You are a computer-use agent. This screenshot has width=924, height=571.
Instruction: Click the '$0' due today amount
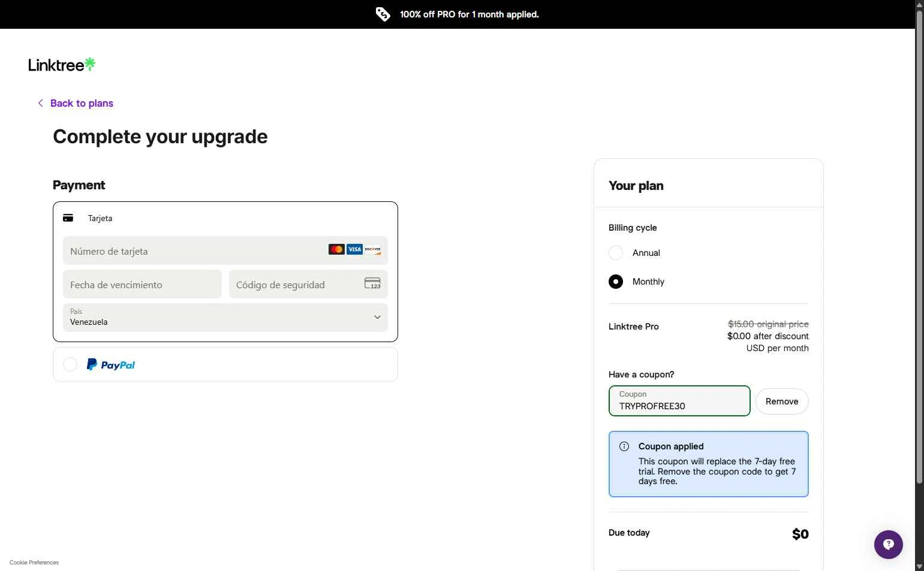[x=800, y=534]
